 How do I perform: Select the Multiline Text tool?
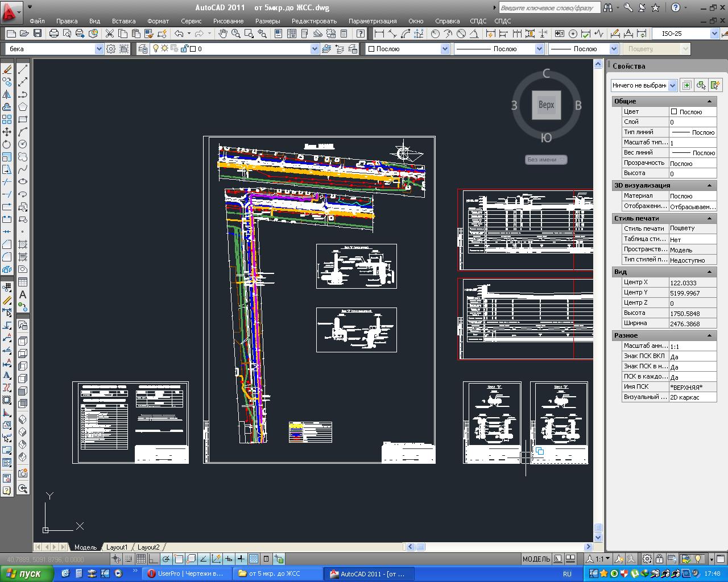tap(23, 294)
